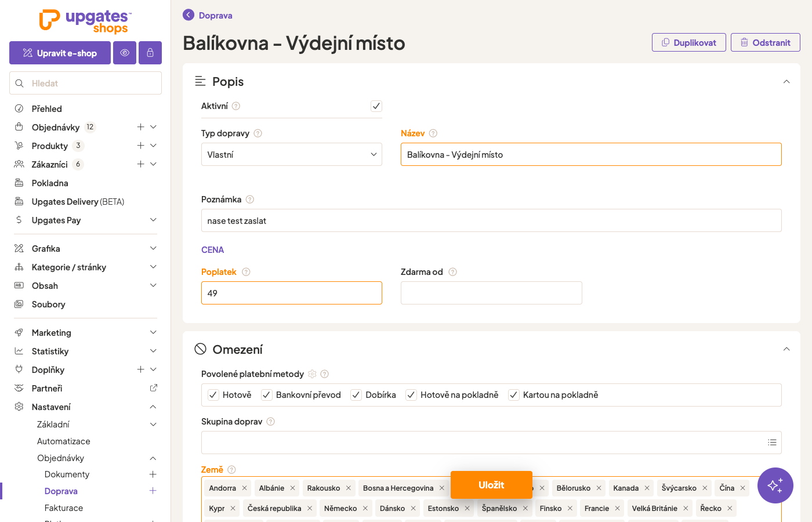This screenshot has width=812, height=522.
Task: Click help icon next to Typ dopravy
Action: pyautogui.click(x=258, y=133)
